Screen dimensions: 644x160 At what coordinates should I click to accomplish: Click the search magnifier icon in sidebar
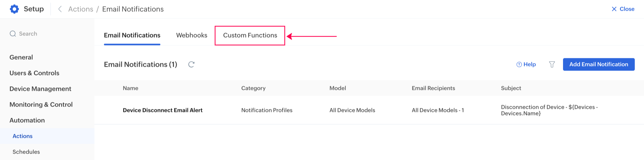coord(13,34)
